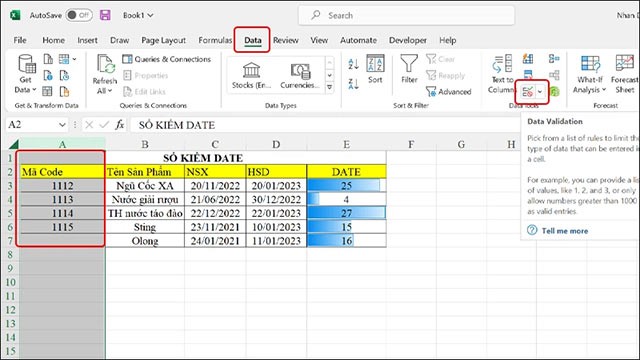Click the Select All corner triangle
This screenshot has width=640, height=360.
pyautogui.click(x=13, y=144)
